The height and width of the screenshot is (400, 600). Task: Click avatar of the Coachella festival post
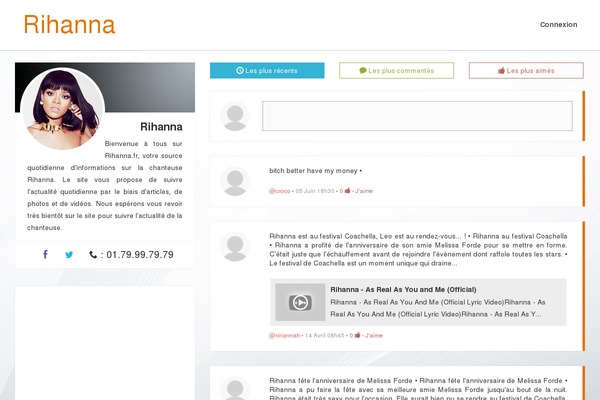point(235,247)
